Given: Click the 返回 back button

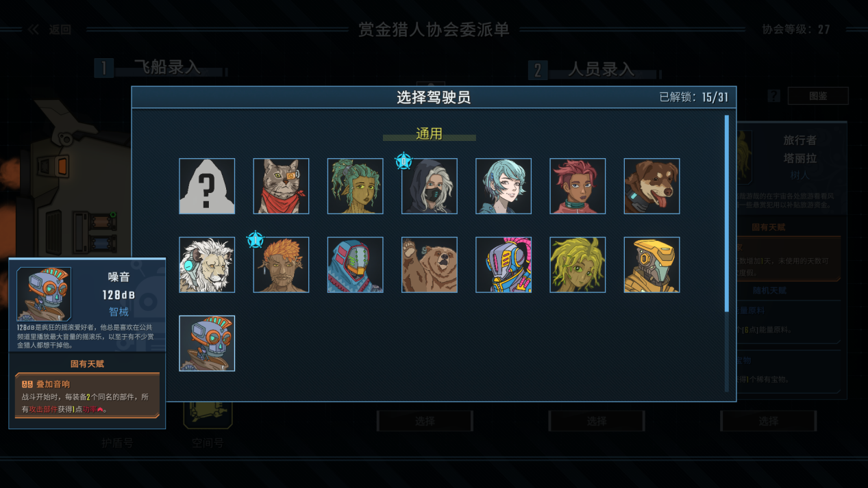Looking at the screenshot, I should coord(50,29).
